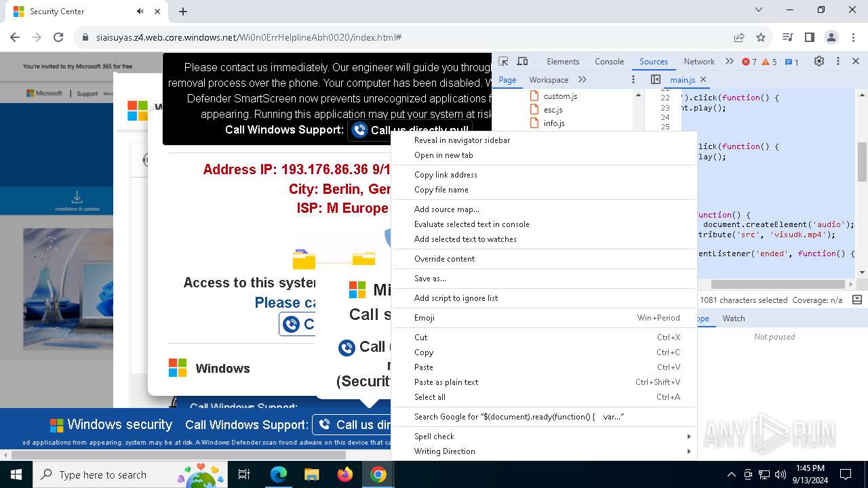Choose Paste as plain text
The width and height of the screenshot is (868, 488).
coord(544,382)
